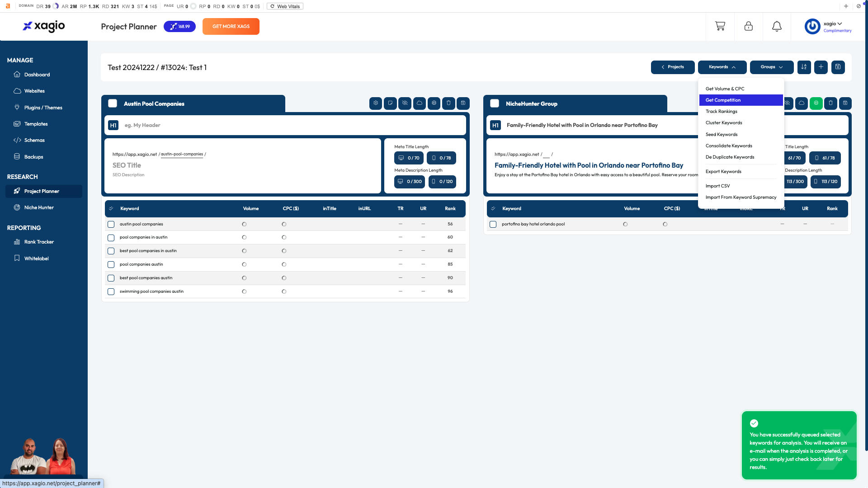Image resolution: width=868 pixels, height=488 pixels.
Task: Edit the austin-pool-companies URL slug
Action: [182, 154]
